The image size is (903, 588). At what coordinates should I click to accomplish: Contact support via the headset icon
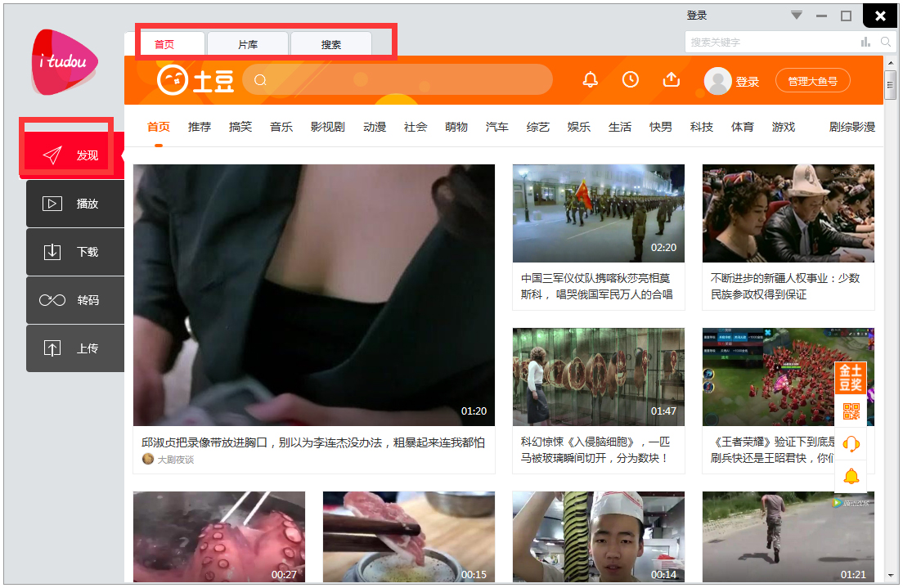[x=851, y=444]
